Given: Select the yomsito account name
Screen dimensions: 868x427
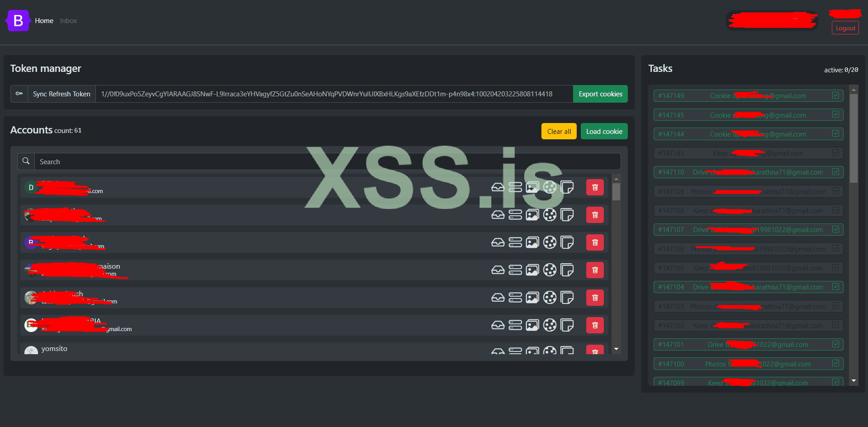Looking at the screenshot, I should 54,349.
